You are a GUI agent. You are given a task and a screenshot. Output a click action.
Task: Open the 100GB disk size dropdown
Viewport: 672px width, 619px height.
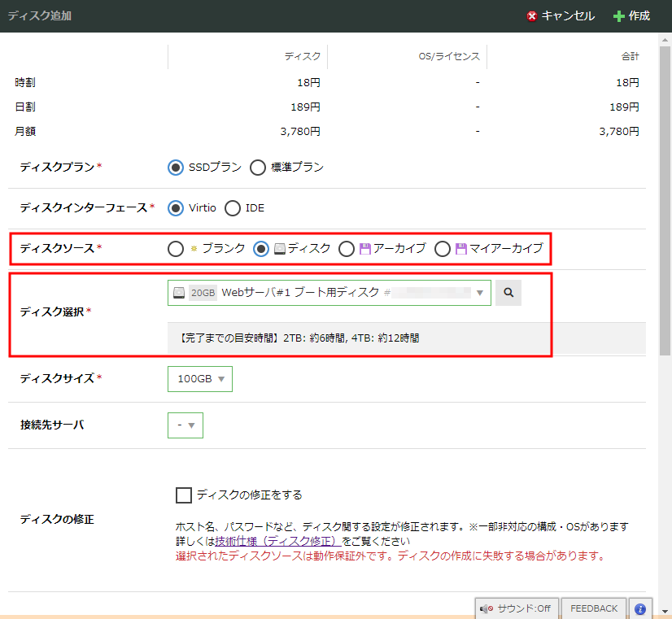pyautogui.click(x=200, y=379)
